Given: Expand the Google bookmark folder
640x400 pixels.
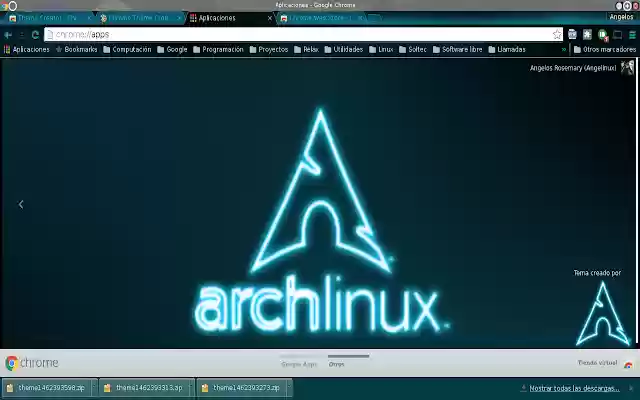Looking at the screenshot, I should 172,49.
